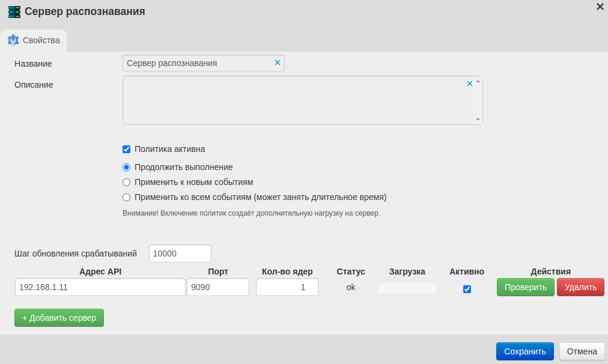Screen dimensions: 608x364
Task: Select Продолжить выполнение radio option
Action: [126, 167]
